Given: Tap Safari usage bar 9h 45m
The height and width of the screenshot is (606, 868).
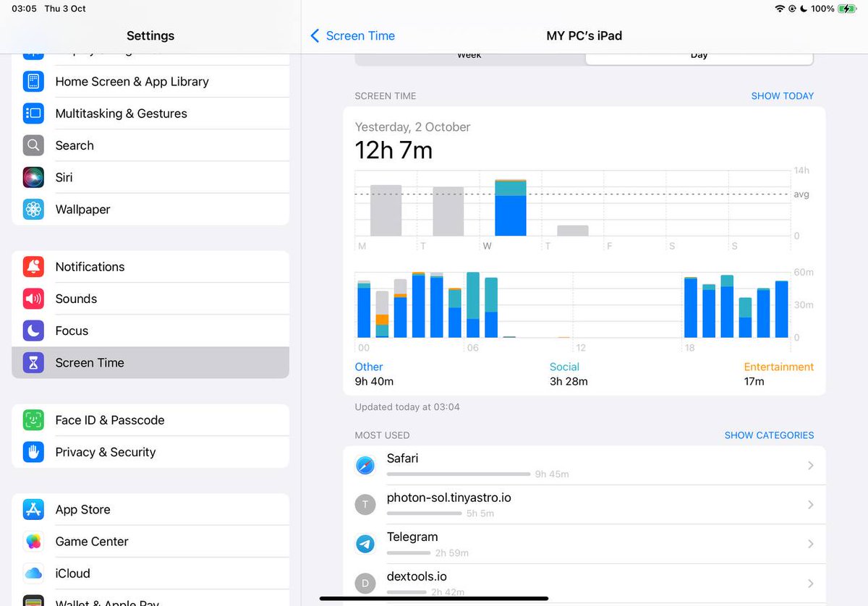Looking at the screenshot, I should 459,474.
